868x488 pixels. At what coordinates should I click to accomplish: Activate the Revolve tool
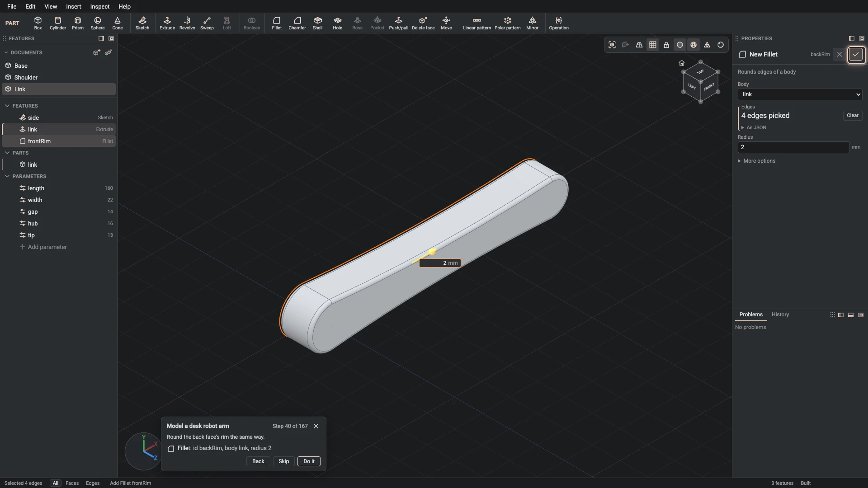coord(187,23)
